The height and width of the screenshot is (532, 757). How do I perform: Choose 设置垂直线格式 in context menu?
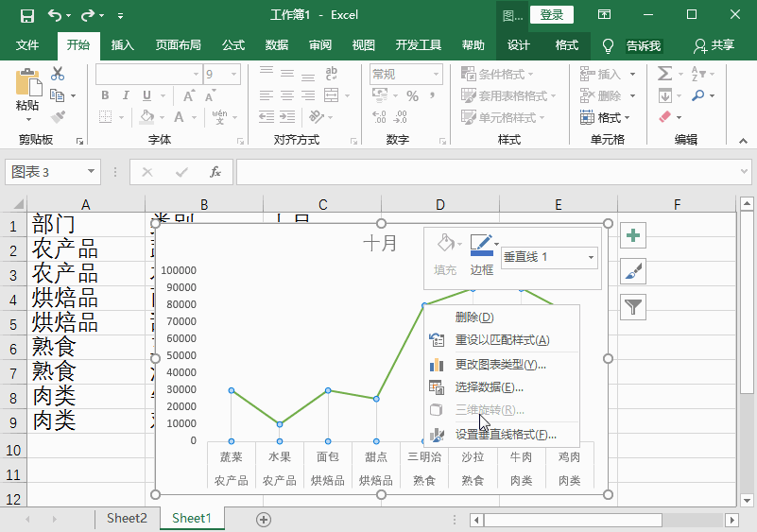502,435
